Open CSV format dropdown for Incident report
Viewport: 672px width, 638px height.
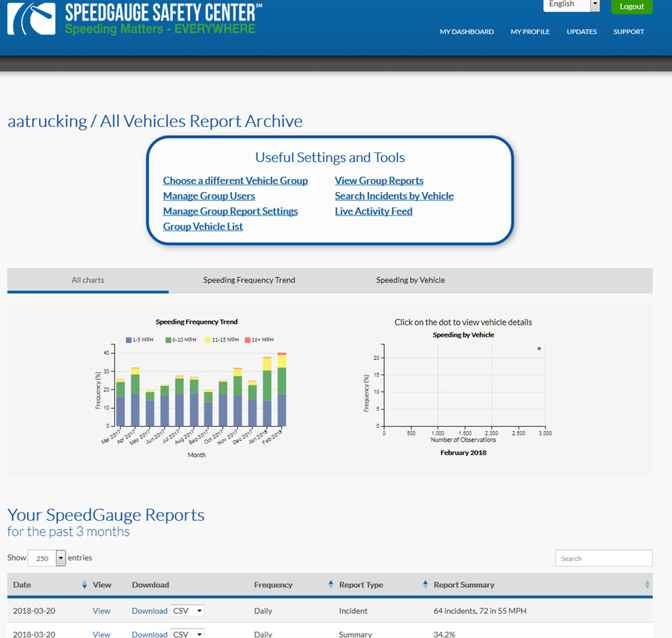187,611
